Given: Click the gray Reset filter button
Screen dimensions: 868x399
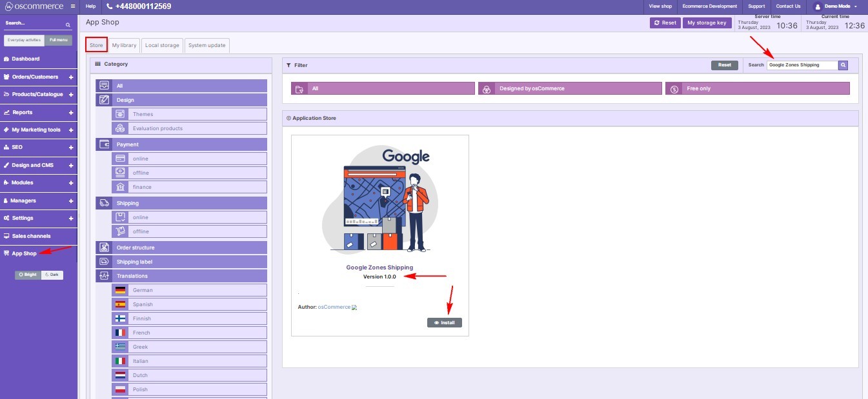Looking at the screenshot, I should (x=725, y=65).
